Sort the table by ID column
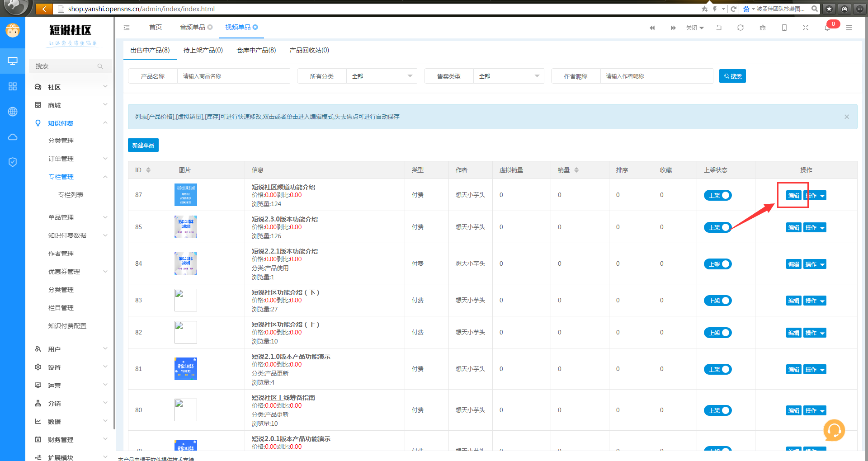 point(148,170)
